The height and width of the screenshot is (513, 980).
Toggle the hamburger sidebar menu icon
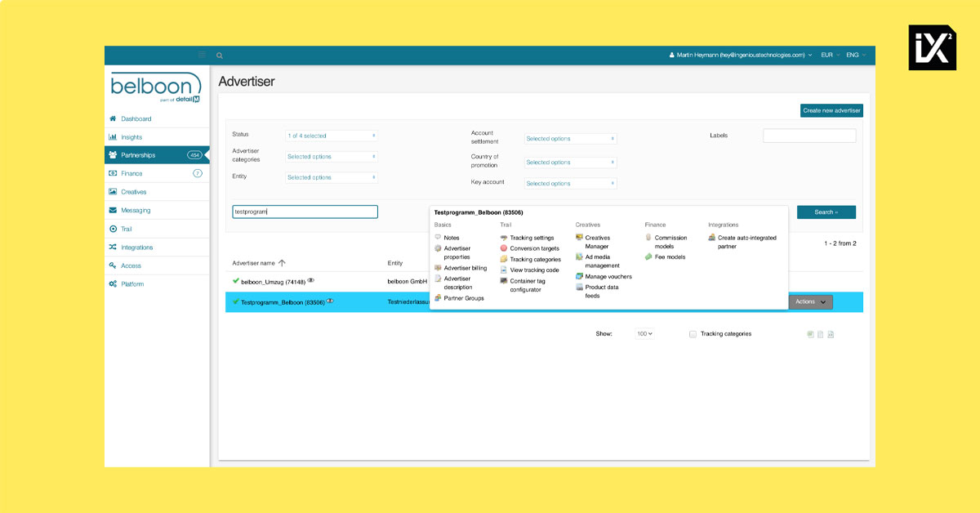point(203,55)
